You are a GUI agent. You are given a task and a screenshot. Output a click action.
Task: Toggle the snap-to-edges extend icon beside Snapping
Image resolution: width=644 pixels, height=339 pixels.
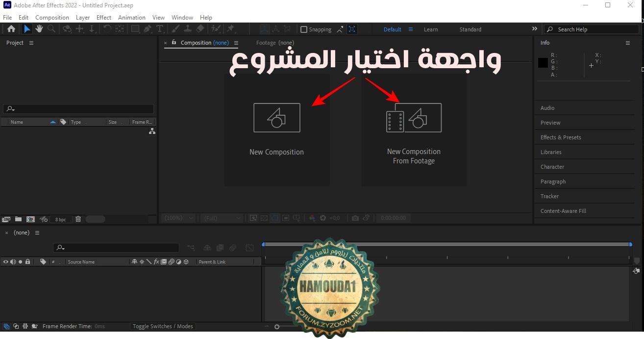coord(340,29)
